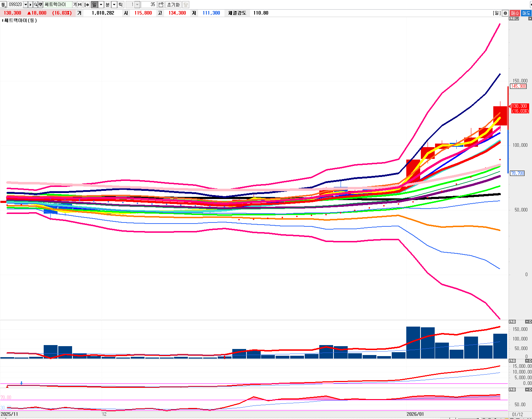Toggle the 틱 tick chart period
532x419 pixels.
click(121, 5)
